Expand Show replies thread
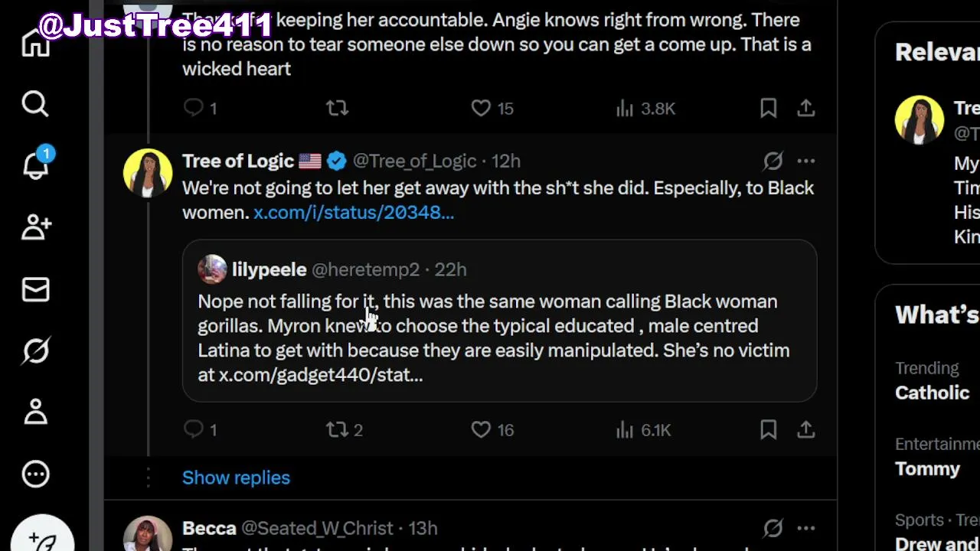Viewport: 980px width, 551px height. [x=236, y=478]
